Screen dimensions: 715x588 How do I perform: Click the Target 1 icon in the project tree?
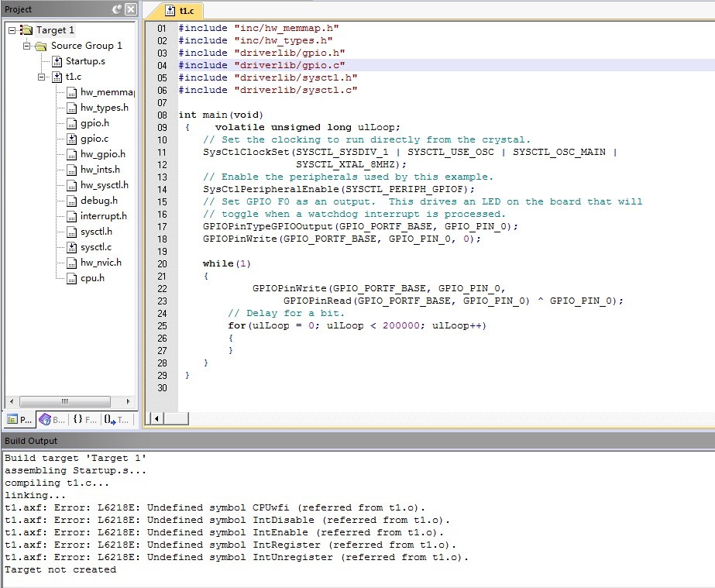tap(26, 30)
